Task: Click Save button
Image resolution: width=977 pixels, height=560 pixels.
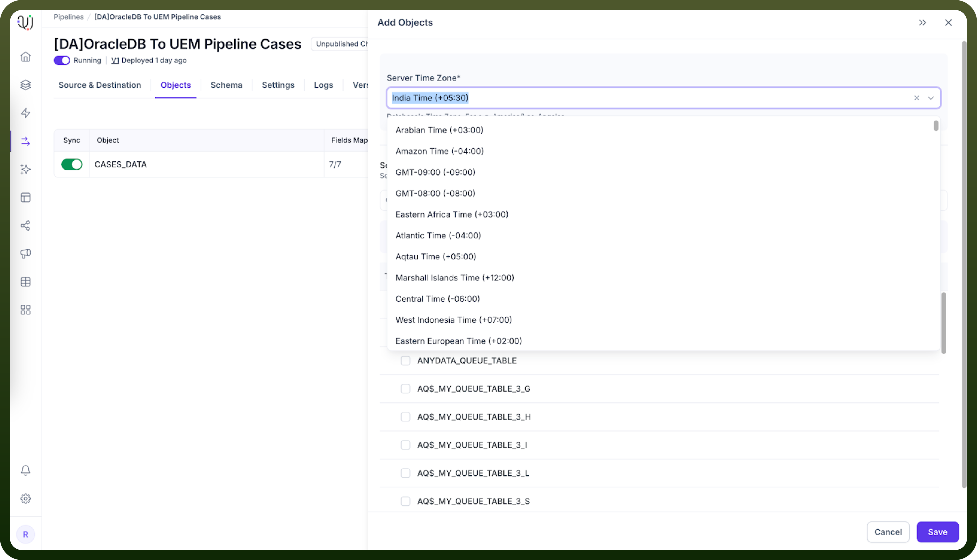Action: [937, 532]
